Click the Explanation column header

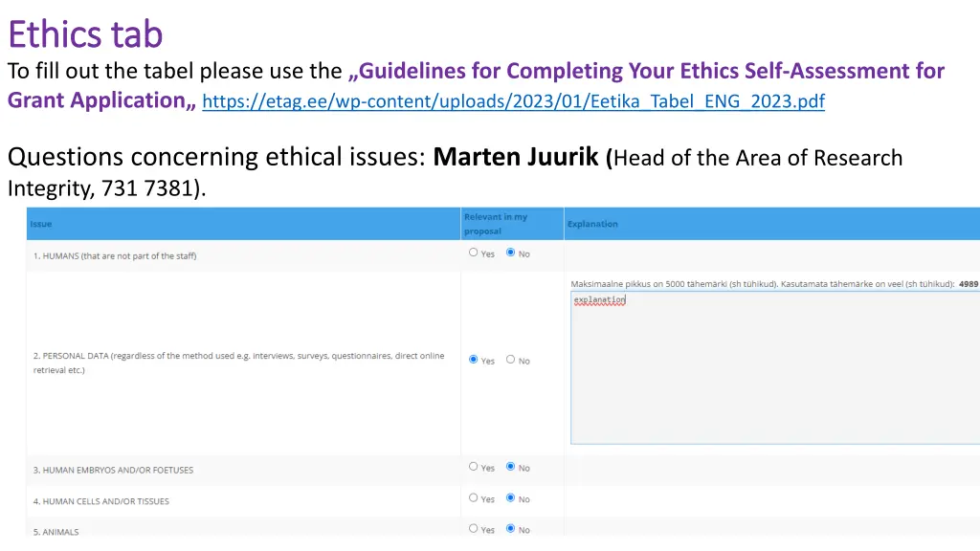click(x=592, y=224)
